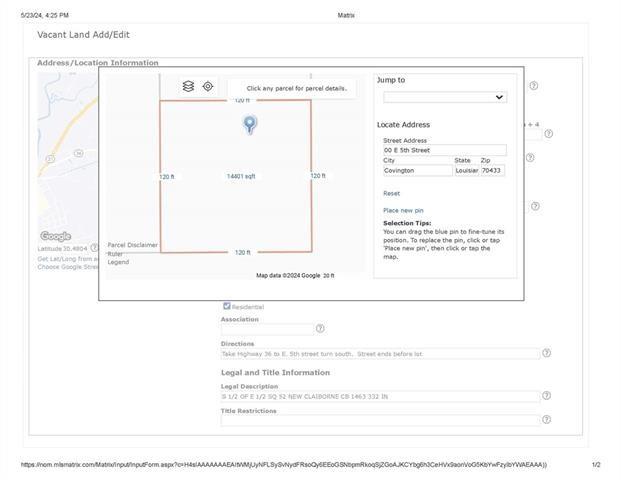Click the locate/target icon on map
This screenshot has height=480, width=621.
click(x=208, y=87)
